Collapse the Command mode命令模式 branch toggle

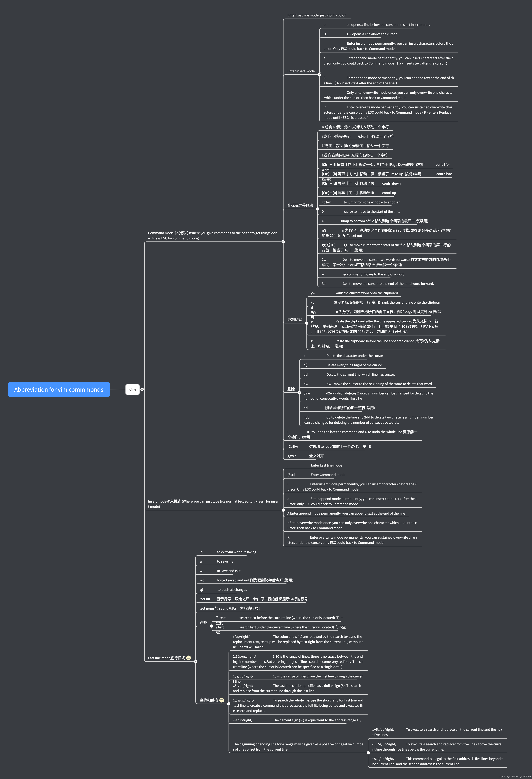click(x=283, y=242)
